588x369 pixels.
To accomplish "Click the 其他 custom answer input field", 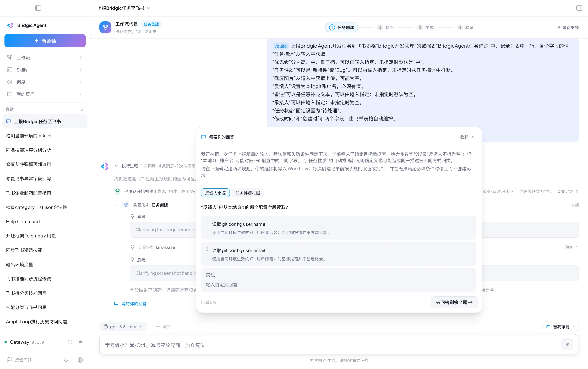I will tap(338, 285).
